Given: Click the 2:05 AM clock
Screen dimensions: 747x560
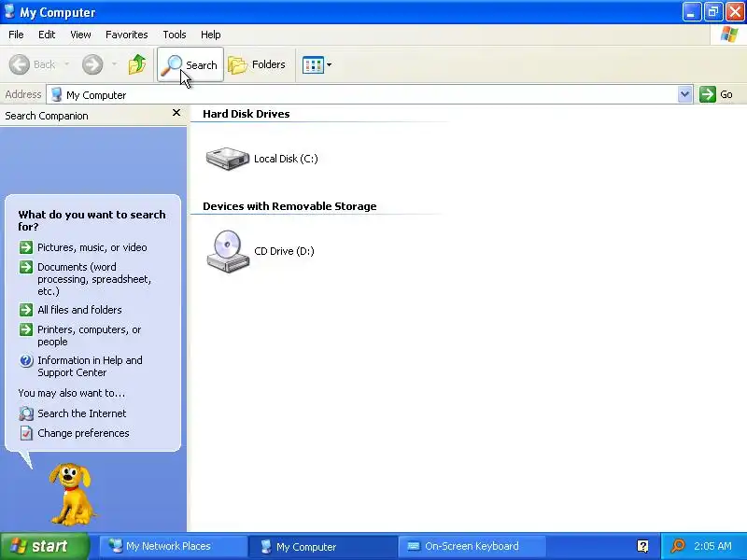Looking at the screenshot, I should (x=712, y=546).
